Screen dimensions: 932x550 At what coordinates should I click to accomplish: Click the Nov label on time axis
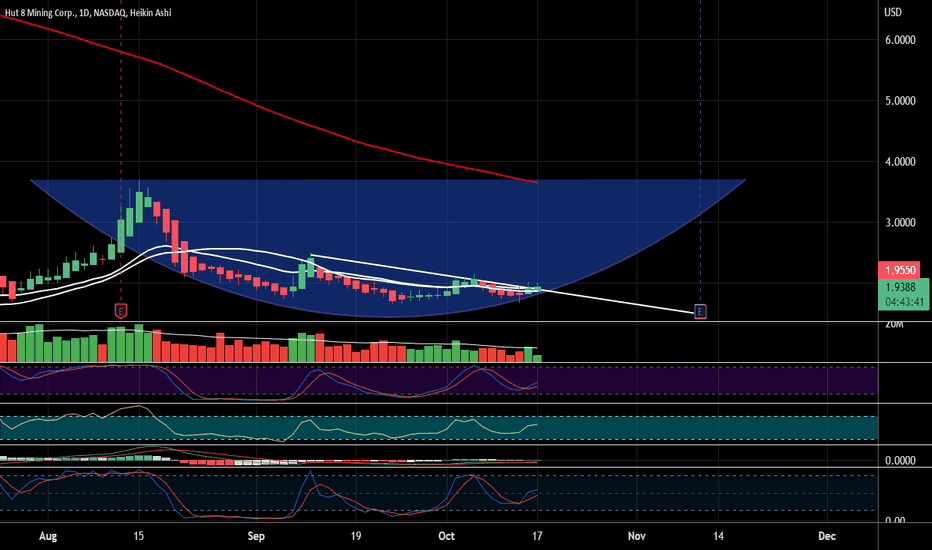tap(637, 536)
